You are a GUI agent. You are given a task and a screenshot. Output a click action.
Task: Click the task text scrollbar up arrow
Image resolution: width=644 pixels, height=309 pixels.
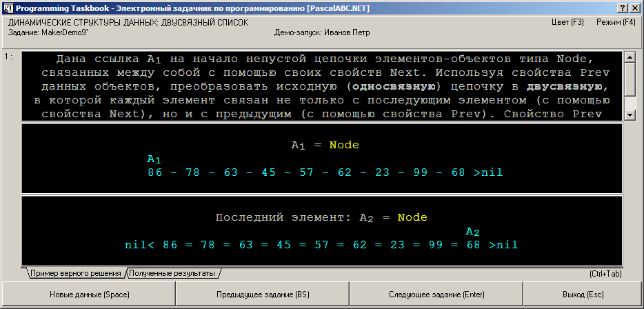point(630,57)
